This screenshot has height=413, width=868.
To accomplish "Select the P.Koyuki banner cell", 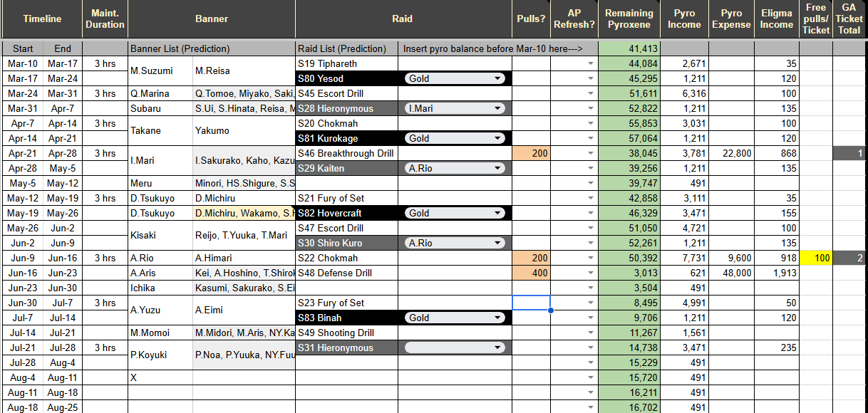I will tap(160, 355).
